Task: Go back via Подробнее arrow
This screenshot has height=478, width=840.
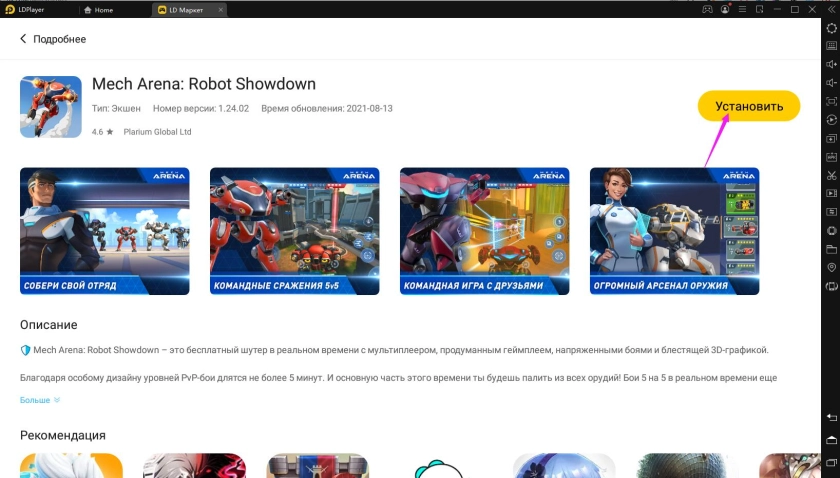Action: pyautogui.click(x=23, y=39)
